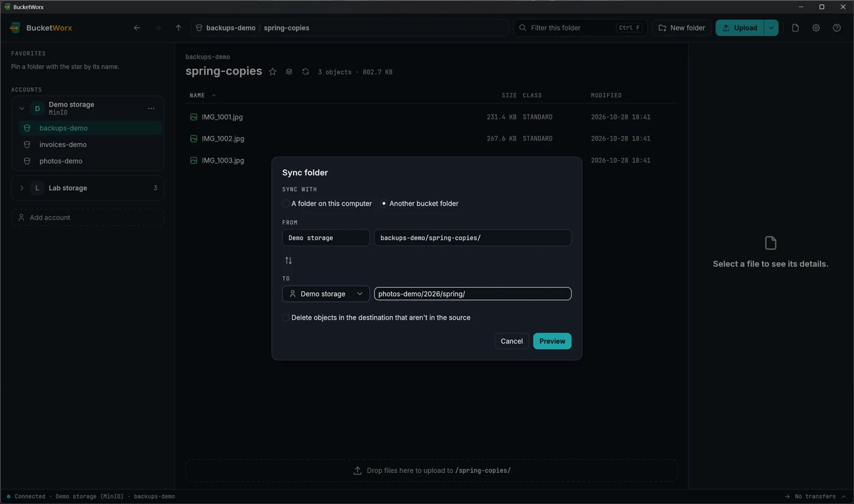Click Add account in sidebar
This screenshot has width=854, height=504.
pyautogui.click(x=87, y=218)
